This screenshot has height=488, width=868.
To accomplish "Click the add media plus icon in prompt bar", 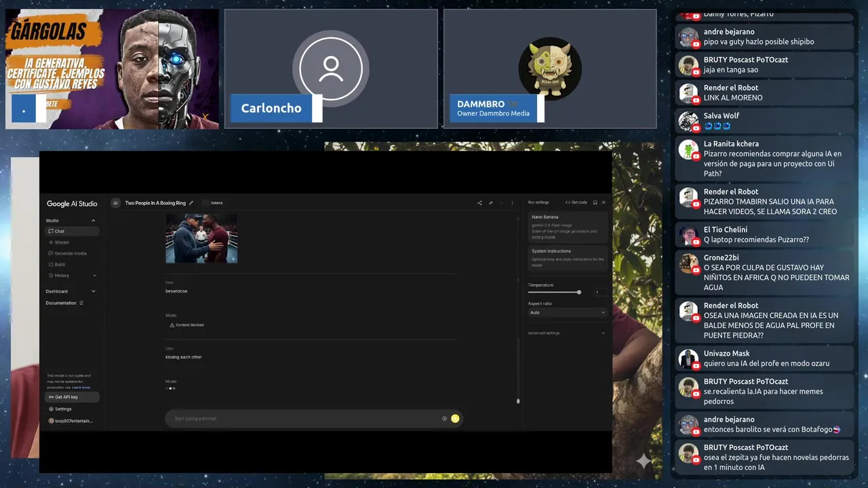I will 444,418.
